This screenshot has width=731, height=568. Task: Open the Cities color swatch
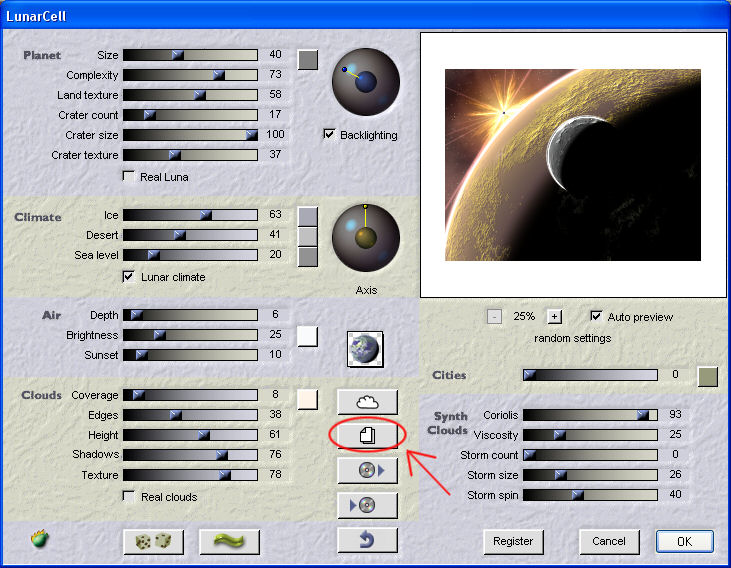point(707,376)
